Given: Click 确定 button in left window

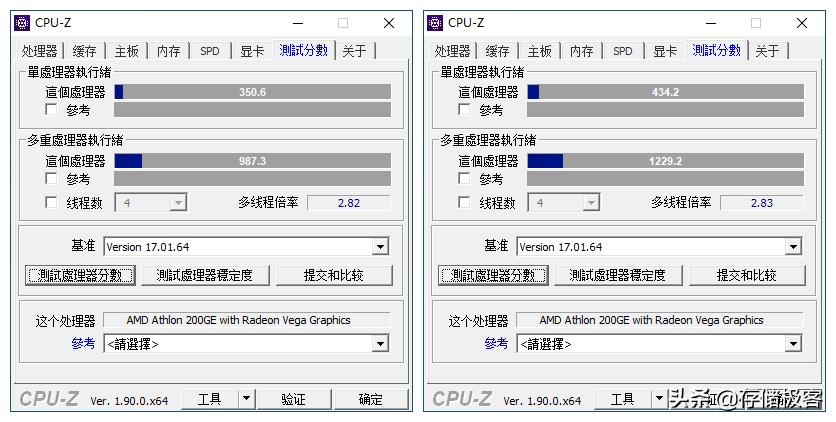Looking at the screenshot, I should (371, 399).
